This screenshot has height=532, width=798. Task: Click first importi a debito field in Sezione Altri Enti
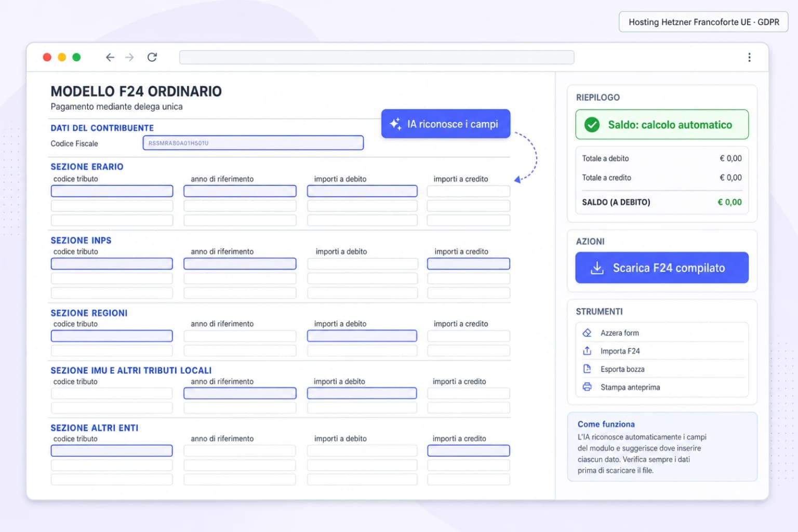coord(362,450)
